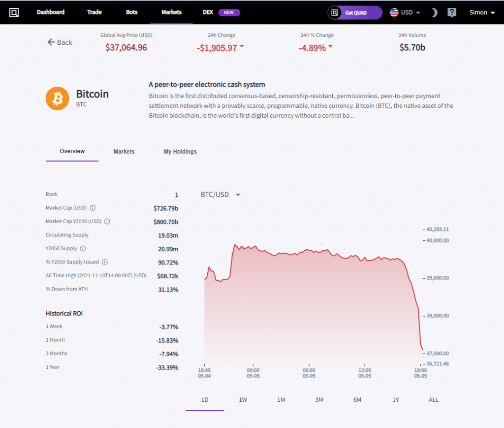Open the USD currency dropdown

click(x=407, y=12)
